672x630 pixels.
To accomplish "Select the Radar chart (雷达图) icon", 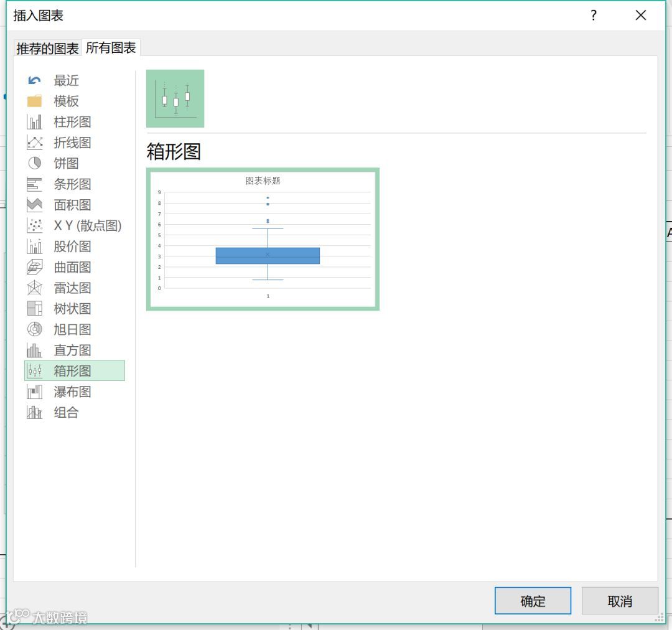I will pos(34,288).
